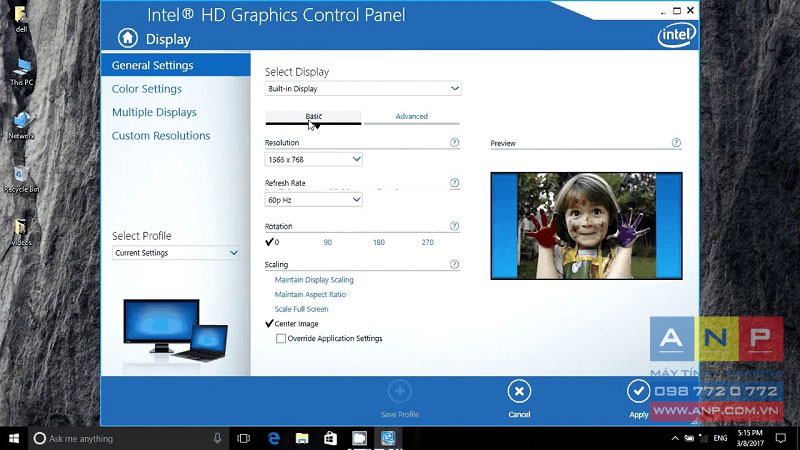Click the monitors illustration in sidebar
Screen dimensions: 800x450
[175, 330]
